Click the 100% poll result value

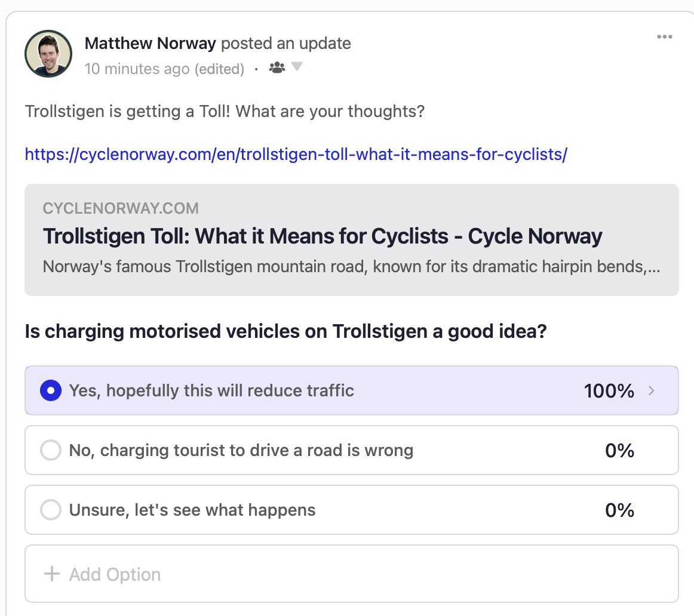tap(609, 391)
